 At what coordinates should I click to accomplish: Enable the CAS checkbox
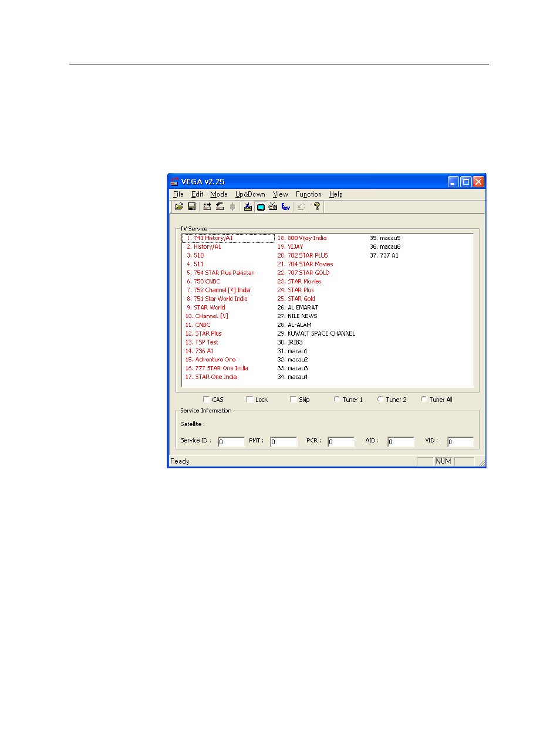[x=206, y=400]
